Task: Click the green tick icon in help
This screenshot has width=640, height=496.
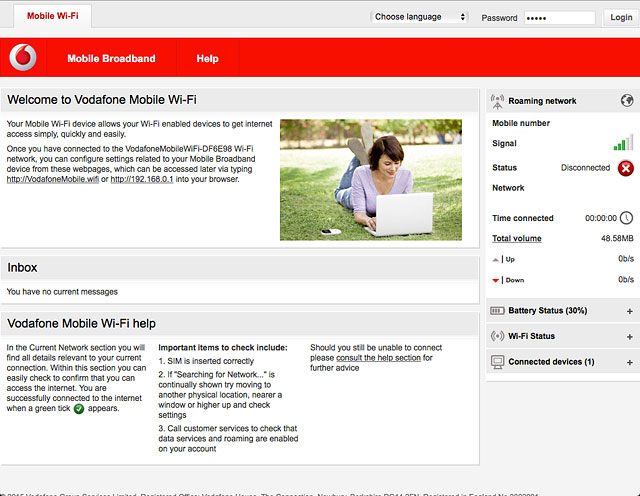Action: 79,409
